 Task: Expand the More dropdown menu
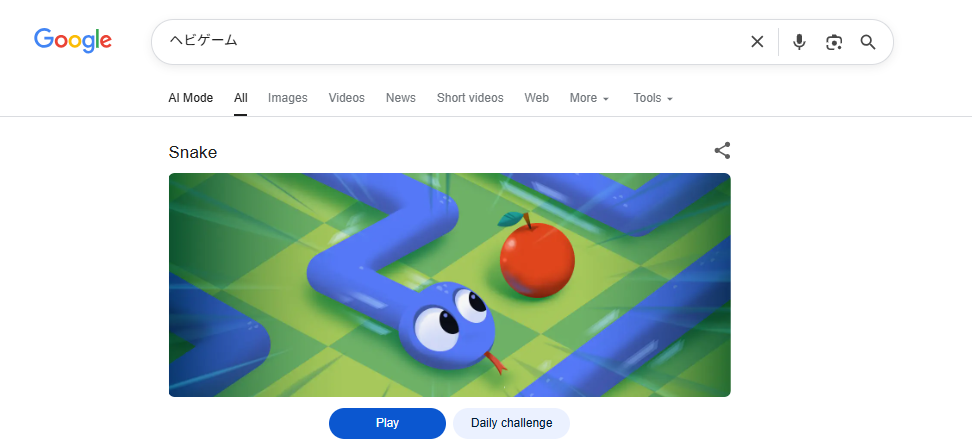point(589,98)
